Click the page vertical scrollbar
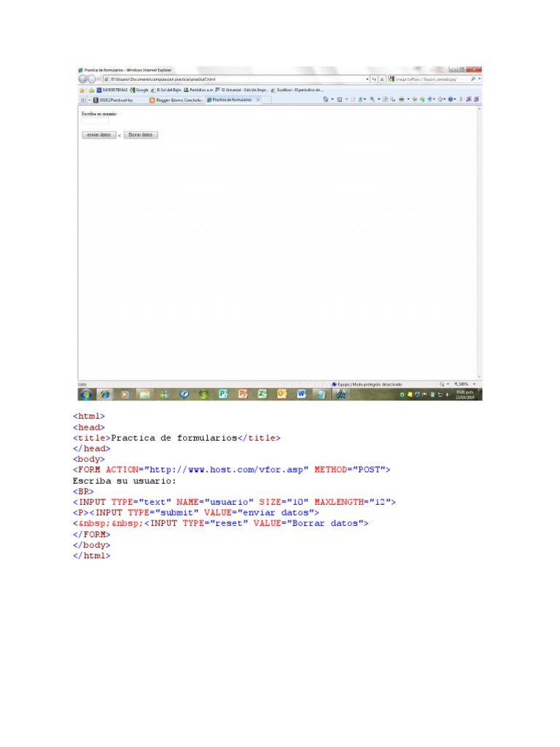 479,243
